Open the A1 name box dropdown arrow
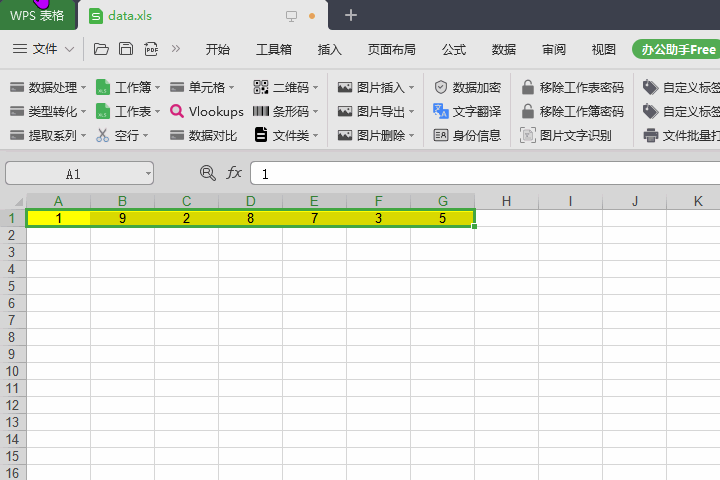This screenshot has height=480, width=720. tap(148, 174)
